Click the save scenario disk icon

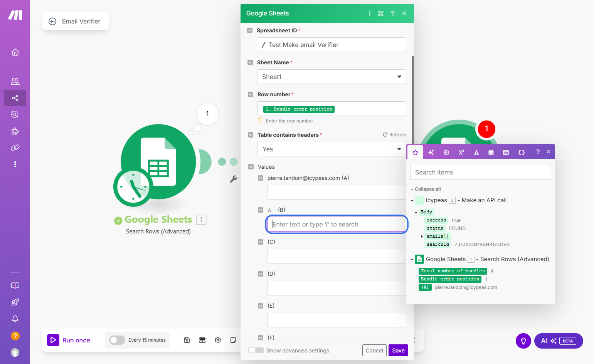(187, 340)
